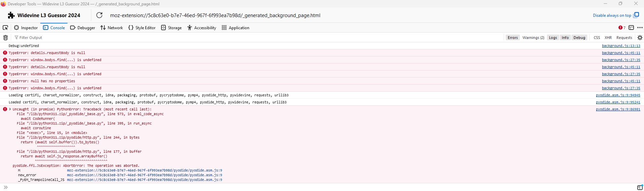Reload the extension background page
The height and width of the screenshot is (191, 644).
tap(99, 15)
